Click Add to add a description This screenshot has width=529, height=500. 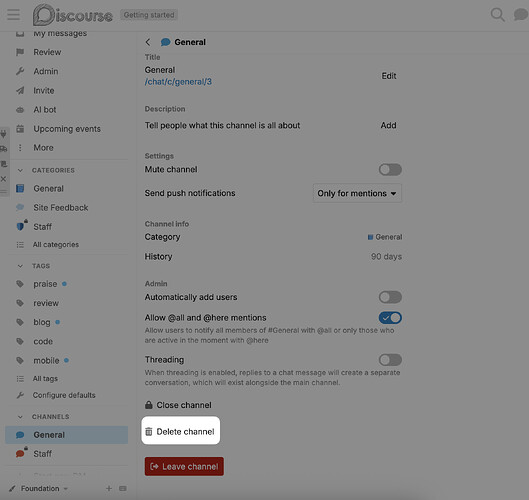click(x=388, y=125)
